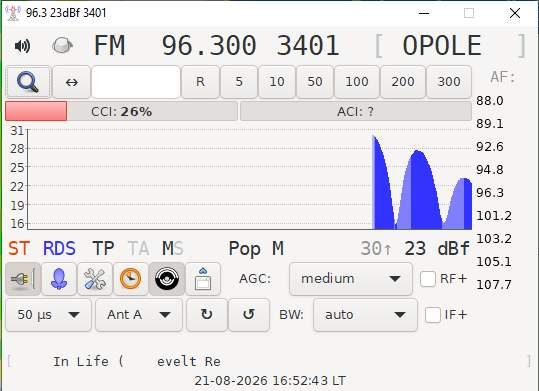The height and width of the screenshot is (391, 539).
Task: Expand the 50 µs de-emphasis dropdown
Action: tap(48, 315)
